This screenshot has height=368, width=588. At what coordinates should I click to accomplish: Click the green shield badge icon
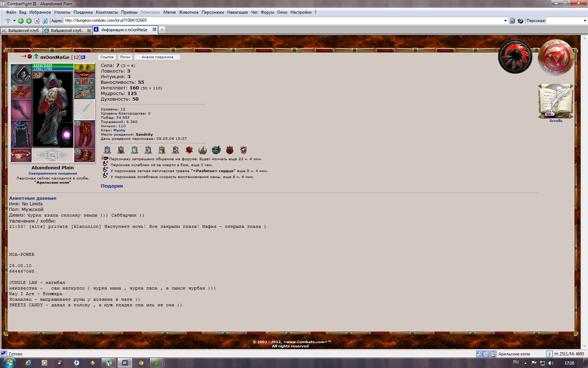coord(134,150)
